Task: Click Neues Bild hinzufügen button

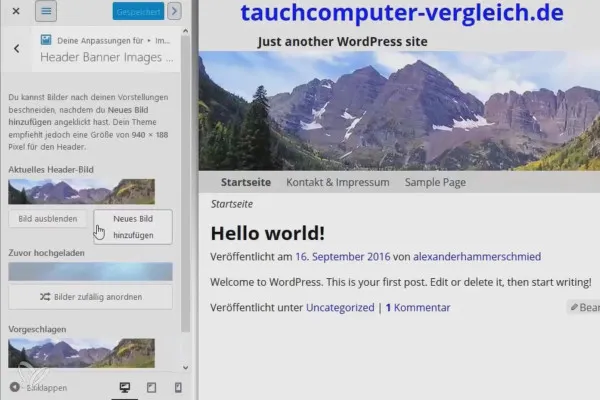Action: click(133, 227)
